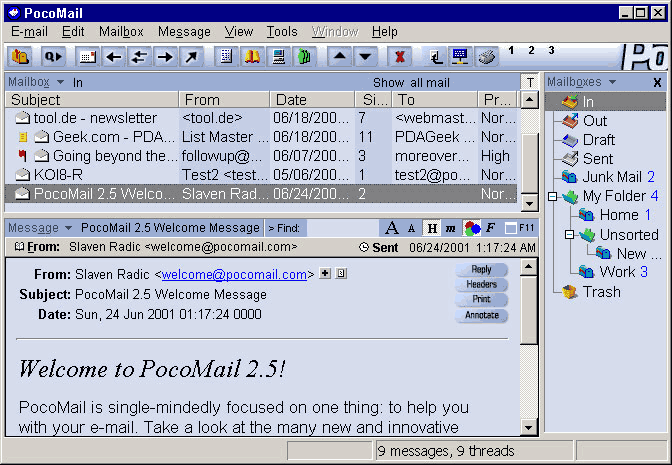
Task: Click the left arrow reply toolbar icon
Action: (x=114, y=56)
